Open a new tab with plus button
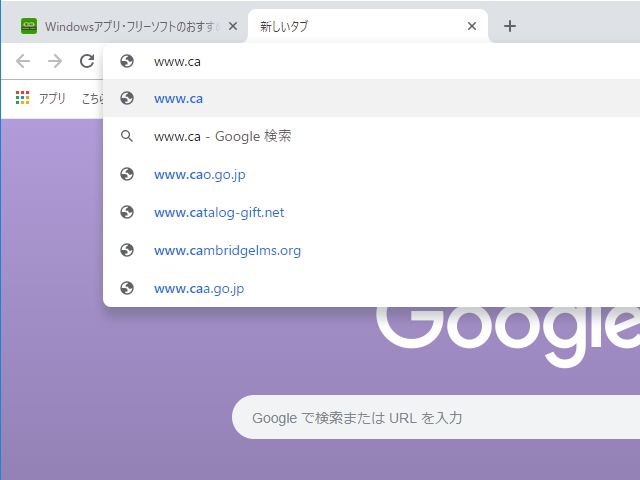 [510, 26]
